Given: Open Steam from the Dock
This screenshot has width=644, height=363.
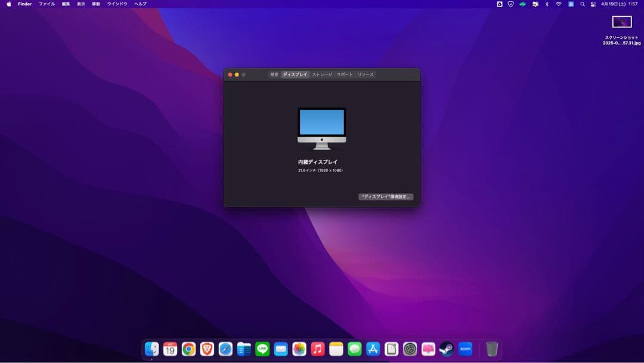Looking at the screenshot, I should 446,348.
